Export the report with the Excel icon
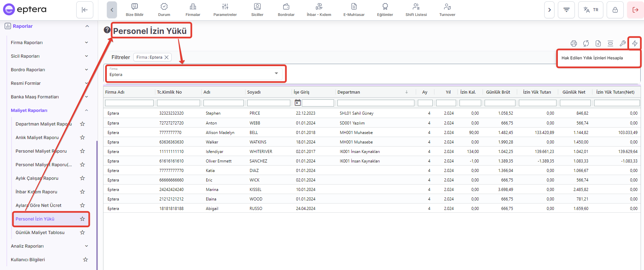The height and width of the screenshot is (270, 644). (x=598, y=43)
